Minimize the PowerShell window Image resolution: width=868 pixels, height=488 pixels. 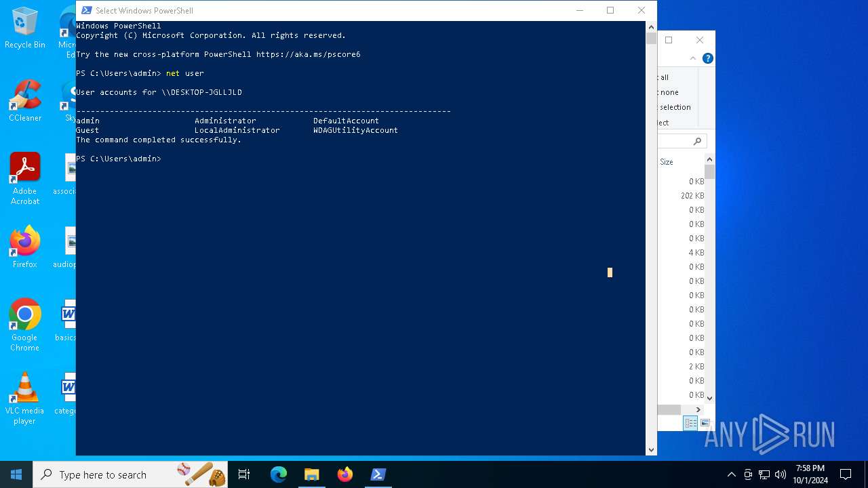pos(580,10)
